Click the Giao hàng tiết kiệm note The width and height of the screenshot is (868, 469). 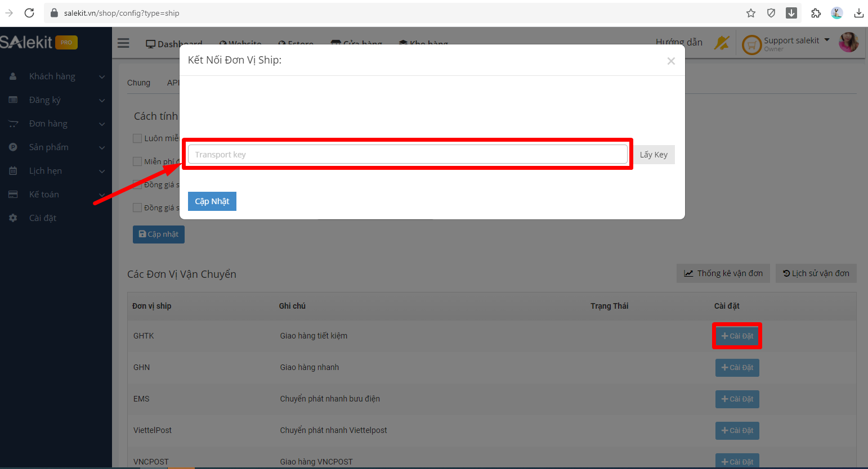(x=314, y=336)
